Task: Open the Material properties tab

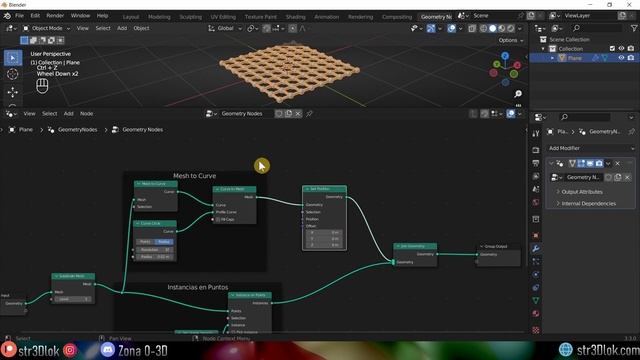Action: (536, 313)
